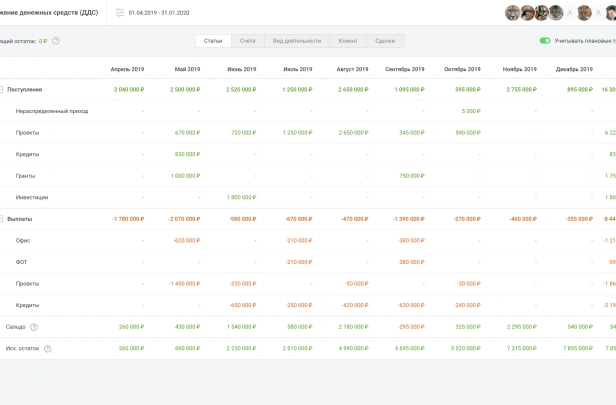Open the date range 01.04.2019 - 31.01.2020 selector
The height and width of the screenshot is (405, 616).
159,13
